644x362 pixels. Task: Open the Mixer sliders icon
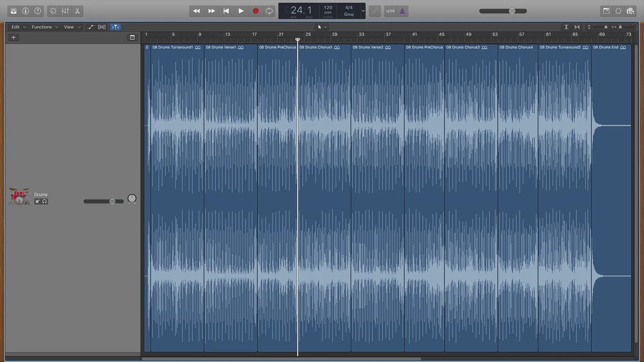65,11
